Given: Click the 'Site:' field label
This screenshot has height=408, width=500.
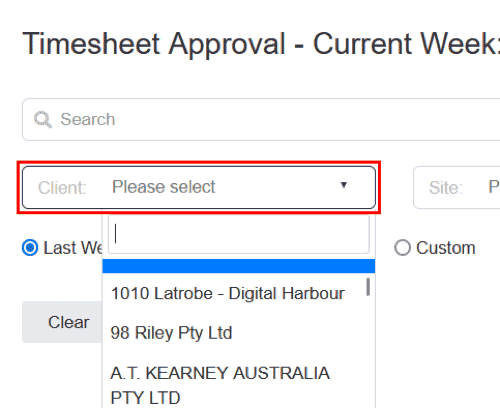Looking at the screenshot, I should click(446, 188).
